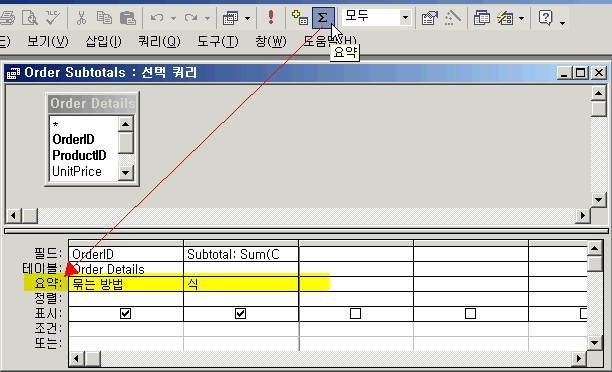Uncheck the Show box for the OrderID column

pos(125,313)
